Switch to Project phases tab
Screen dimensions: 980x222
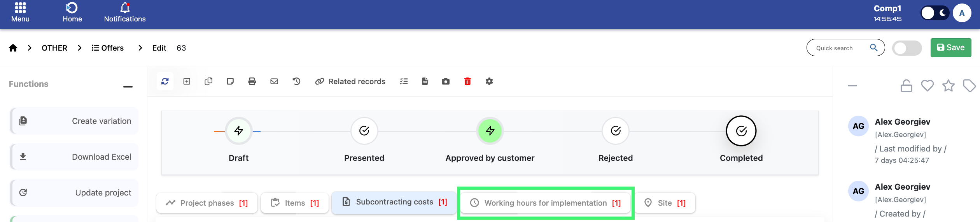click(x=207, y=203)
